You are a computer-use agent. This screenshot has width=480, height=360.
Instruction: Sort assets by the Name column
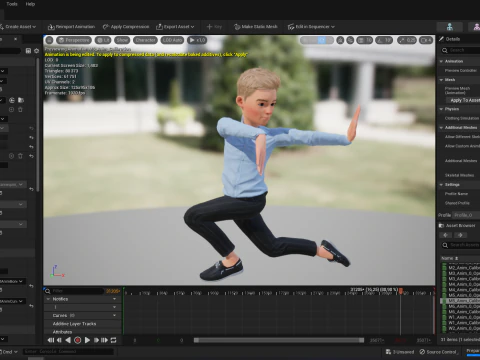coord(450,258)
